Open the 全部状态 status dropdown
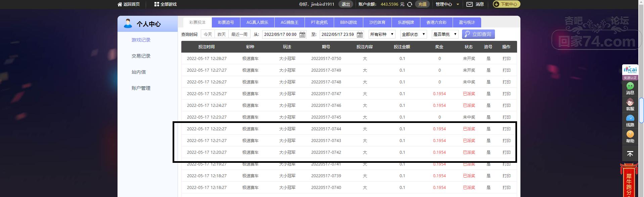 (413, 35)
